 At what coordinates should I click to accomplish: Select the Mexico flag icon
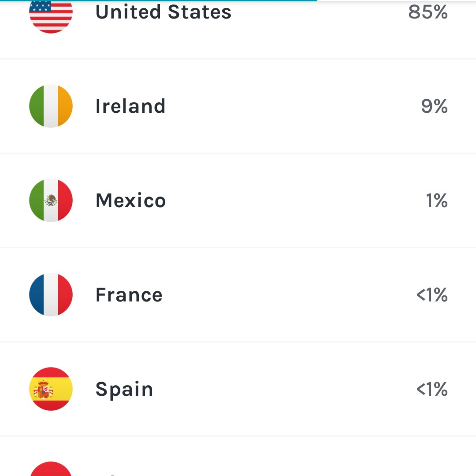tap(51, 200)
